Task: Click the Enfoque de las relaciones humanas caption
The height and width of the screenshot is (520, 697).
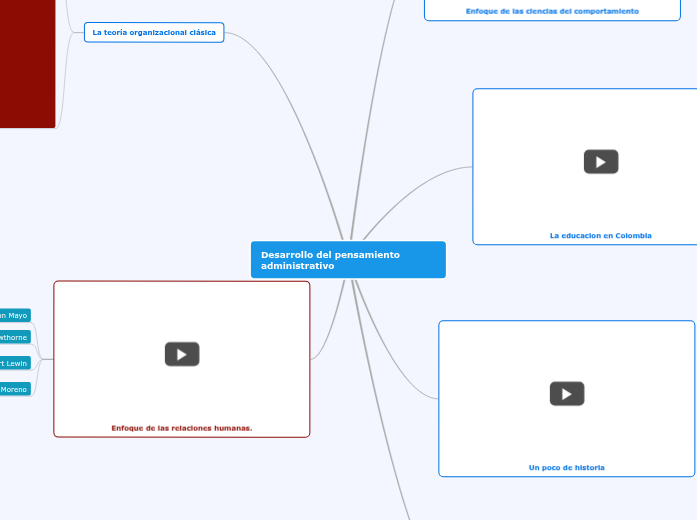Action: tap(182, 428)
